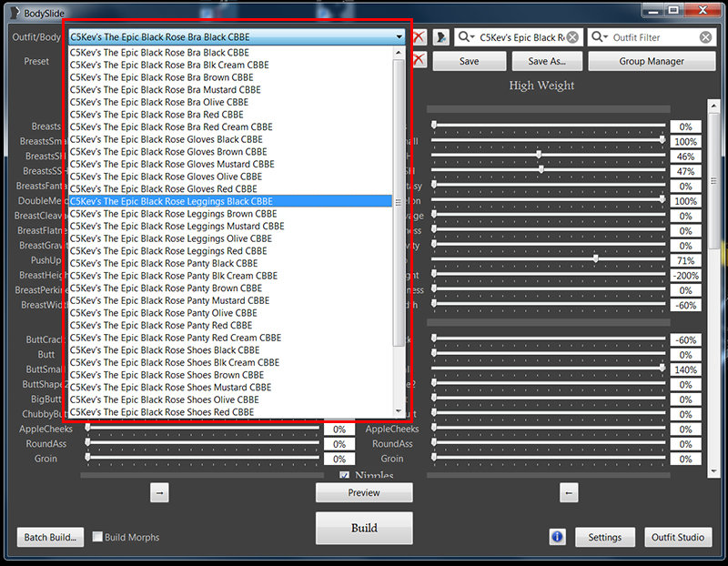Choose Epic Black Rose Shoes Blk Cream CBBE
This screenshot has width=728, height=566.
click(230, 362)
